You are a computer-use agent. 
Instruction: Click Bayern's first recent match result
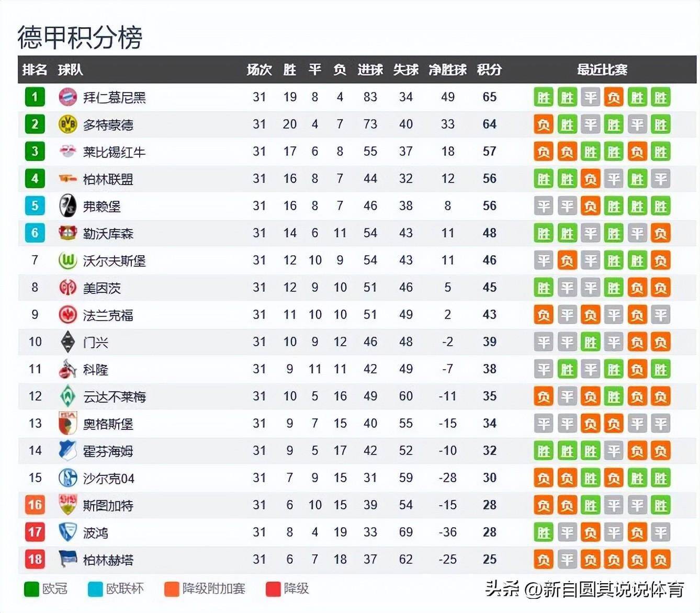tap(544, 97)
